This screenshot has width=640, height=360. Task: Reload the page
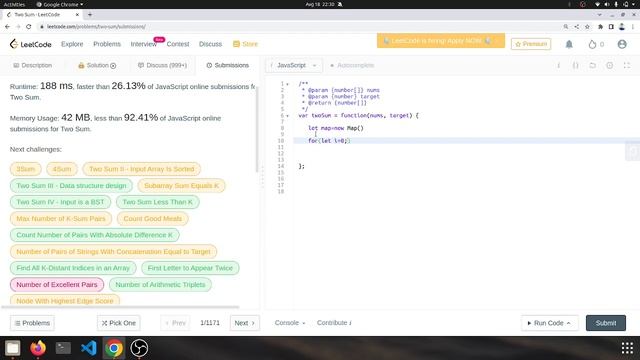[x=29, y=27]
